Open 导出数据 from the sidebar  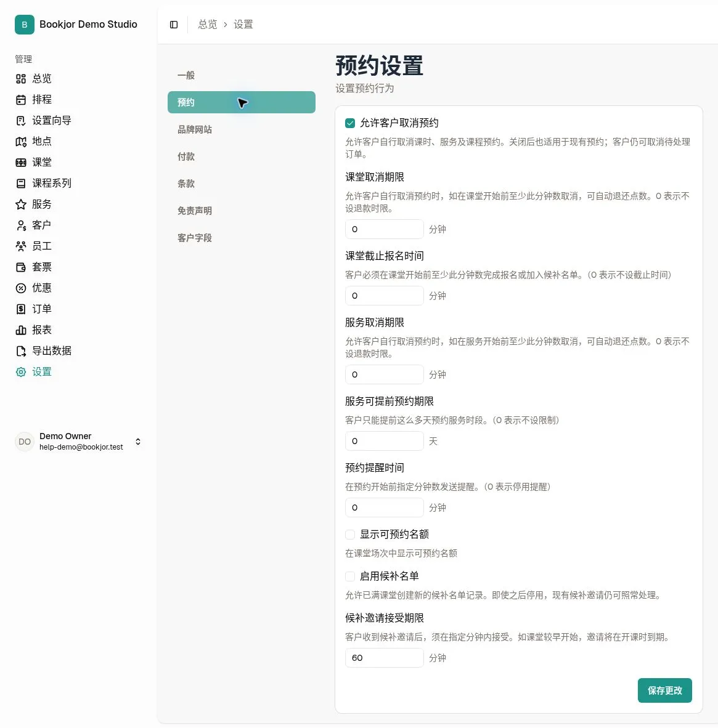[x=52, y=350]
